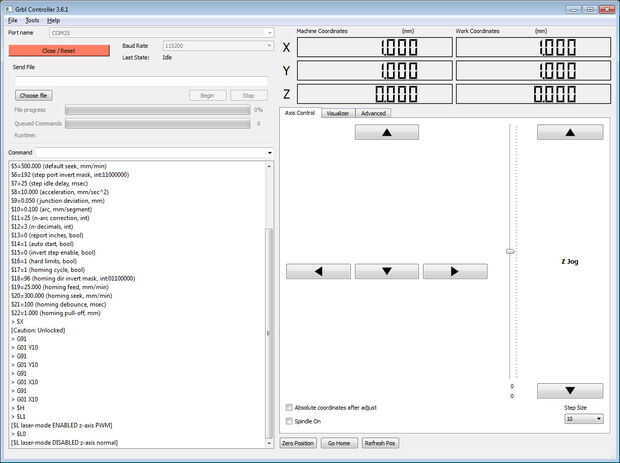The height and width of the screenshot is (463, 620).
Task: Select the '$13=0 (report inches, bool)' line
Action: click(x=47, y=235)
